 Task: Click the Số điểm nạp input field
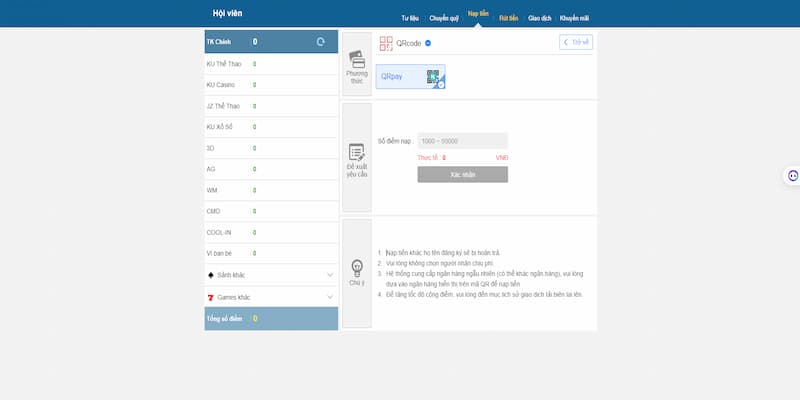pyautogui.click(x=462, y=141)
